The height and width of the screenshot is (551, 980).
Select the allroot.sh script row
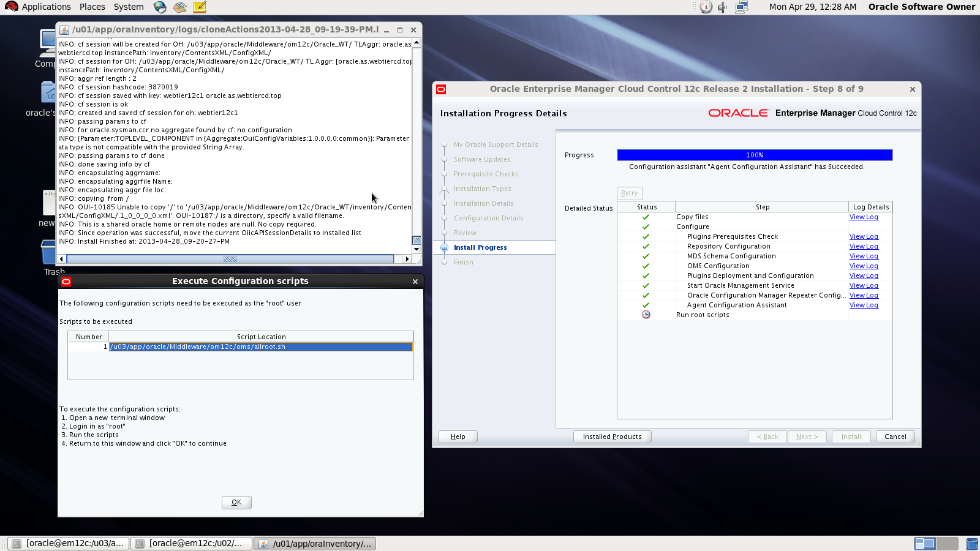pos(260,347)
